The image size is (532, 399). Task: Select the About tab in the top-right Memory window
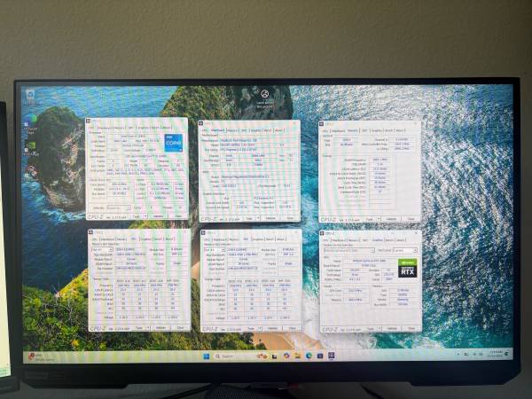click(400, 130)
